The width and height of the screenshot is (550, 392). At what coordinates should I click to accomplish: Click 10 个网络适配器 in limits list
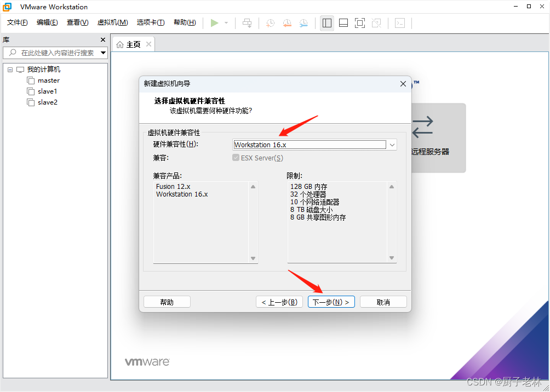(315, 202)
